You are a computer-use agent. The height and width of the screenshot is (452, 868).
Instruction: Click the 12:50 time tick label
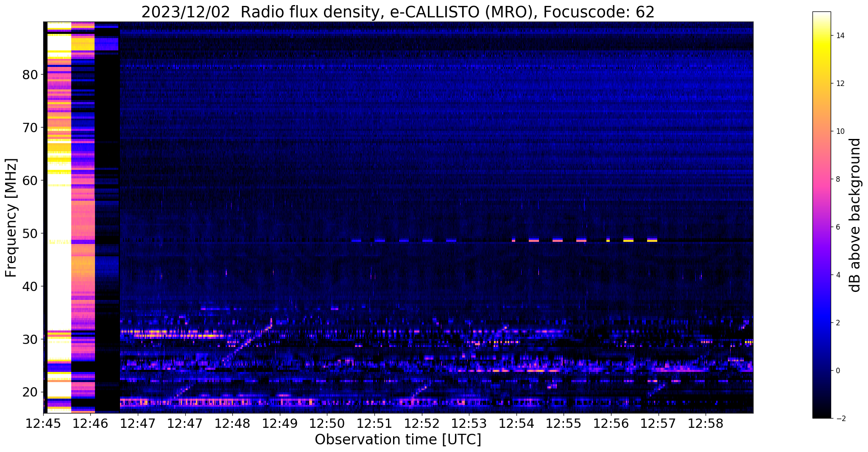pyautogui.click(x=327, y=424)
